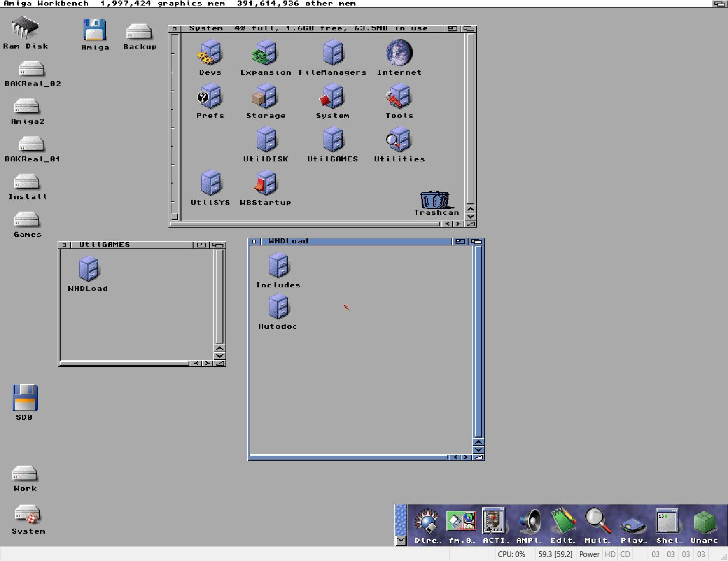Viewport: 728px width, 561px height.
Task: Open the WBStartup drawer
Action: 265,183
